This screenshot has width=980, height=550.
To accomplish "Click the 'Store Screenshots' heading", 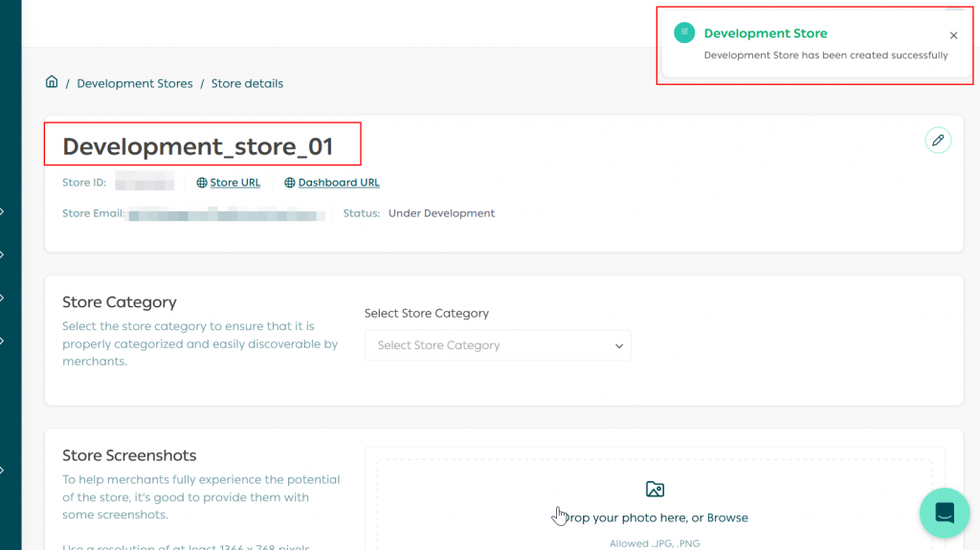I will (x=129, y=455).
